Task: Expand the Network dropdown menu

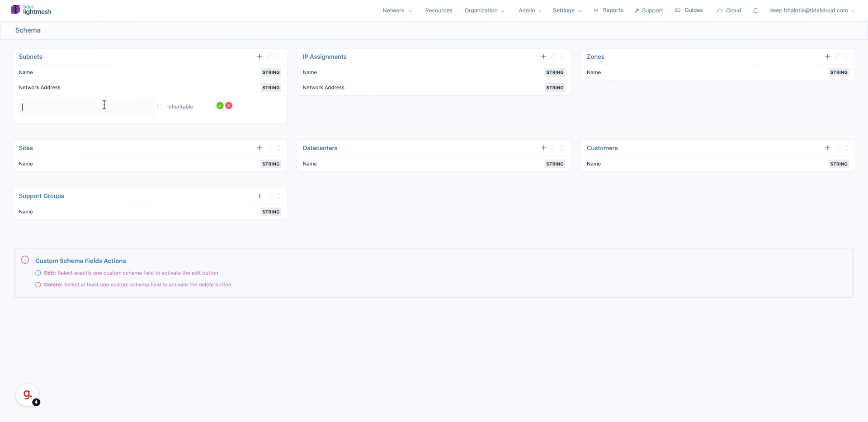Action: point(396,10)
